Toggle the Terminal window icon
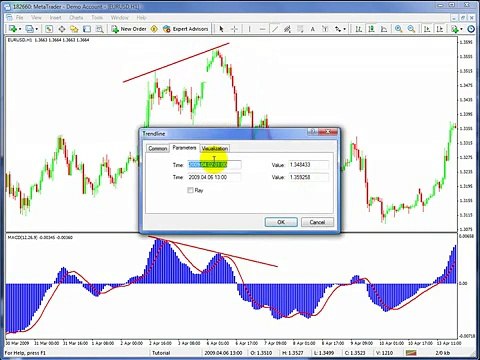The image size is (480, 360). (87, 29)
